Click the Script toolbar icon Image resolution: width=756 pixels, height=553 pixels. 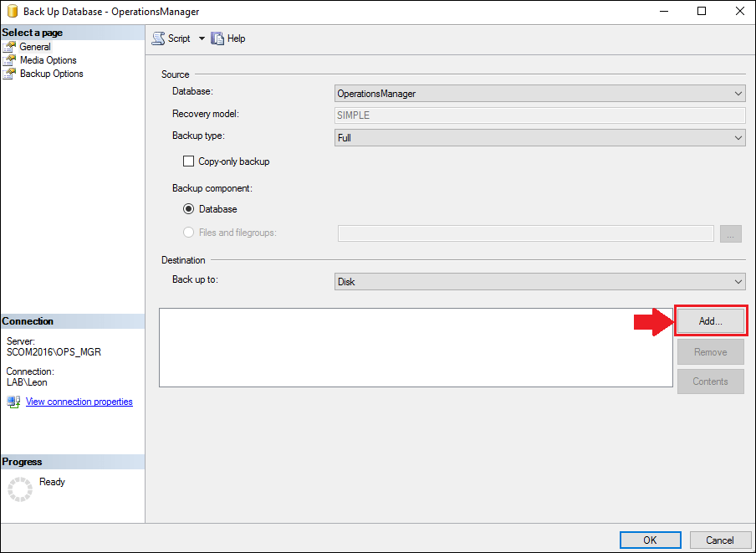[158, 38]
